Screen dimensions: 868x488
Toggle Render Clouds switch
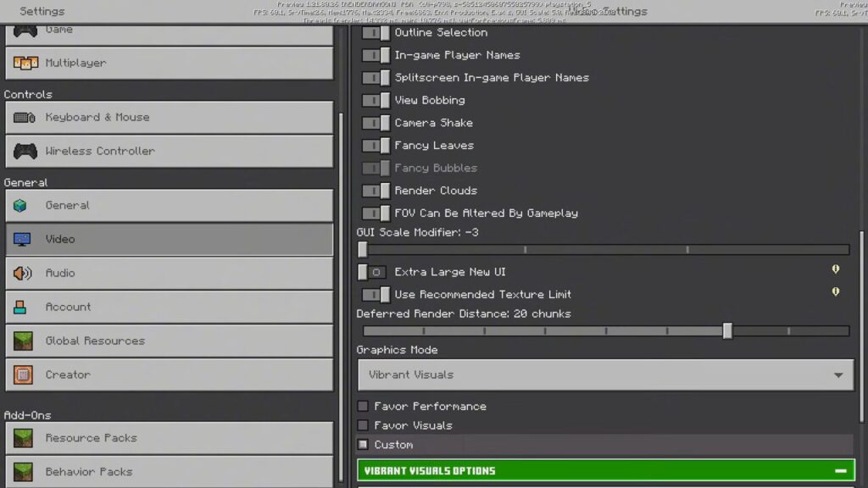[376, 191]
